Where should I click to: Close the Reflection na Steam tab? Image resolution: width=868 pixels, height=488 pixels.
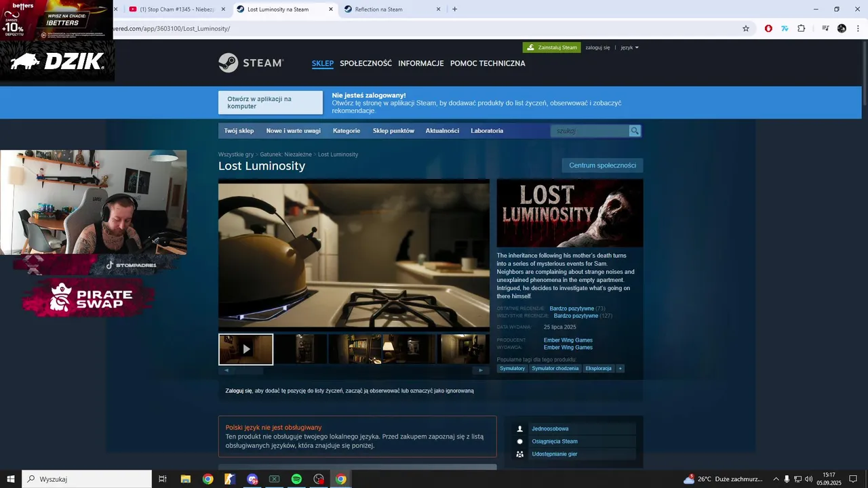438,9
